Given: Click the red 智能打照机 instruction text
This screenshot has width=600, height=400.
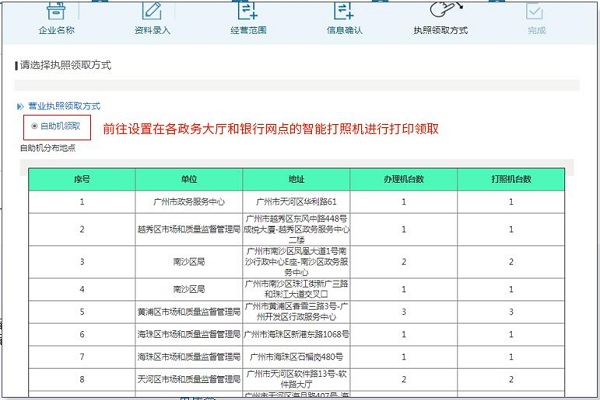Looking at the screenshot, I should 271,129.
